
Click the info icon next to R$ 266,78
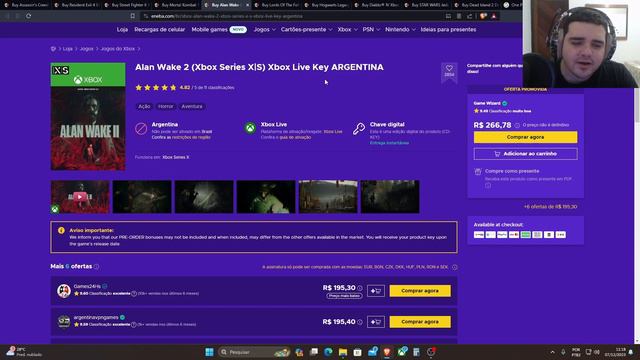[517, 125]
